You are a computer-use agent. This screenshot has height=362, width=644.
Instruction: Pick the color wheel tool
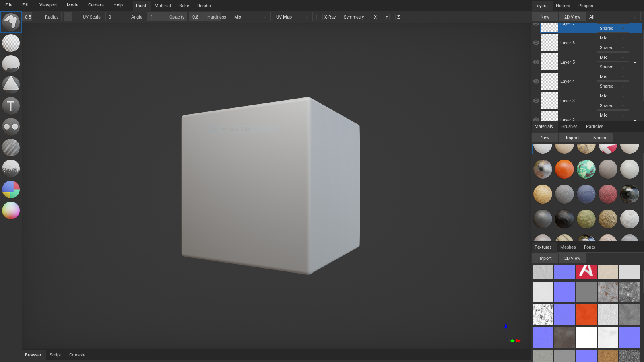click(11, 210)
